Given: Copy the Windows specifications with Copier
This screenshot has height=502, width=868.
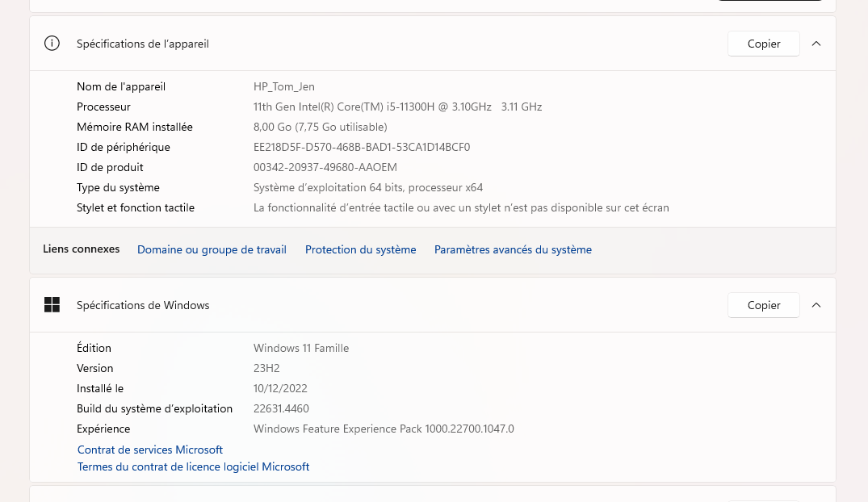Looking at the screenshot, I should pos(763,305).
